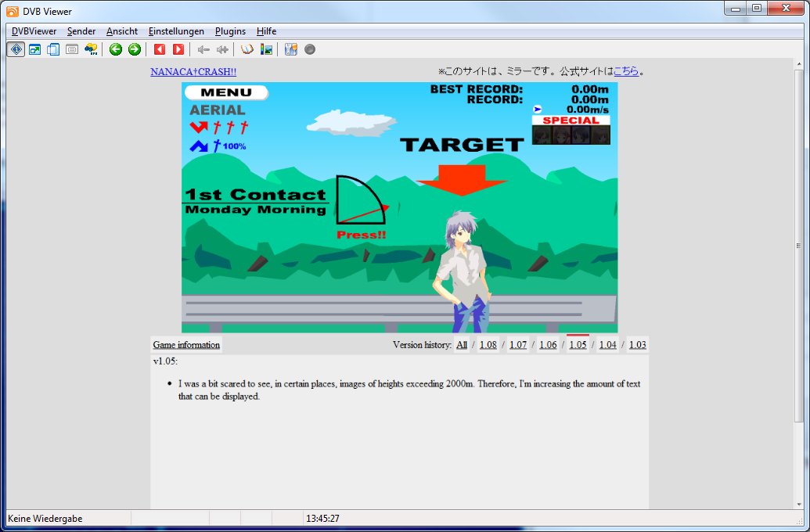The image size is (810, 532).
Task: Open the Sender menu
Action: click(81, 31)
